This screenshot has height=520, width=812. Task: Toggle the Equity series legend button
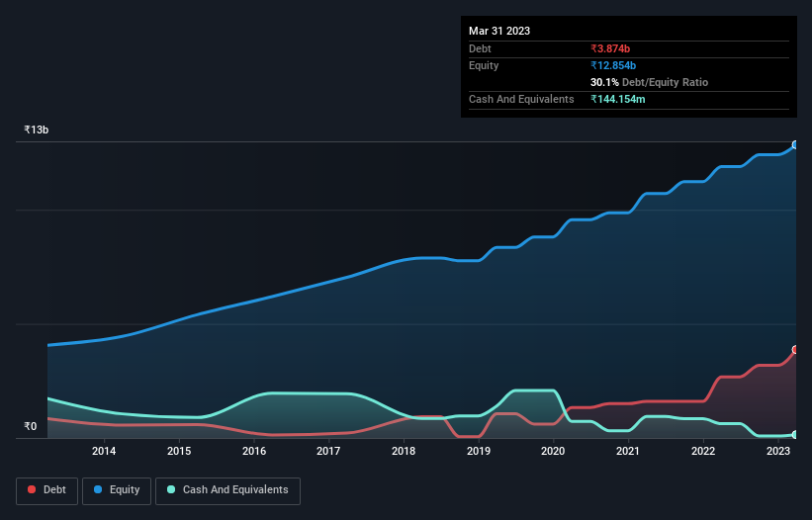(117, 490)
